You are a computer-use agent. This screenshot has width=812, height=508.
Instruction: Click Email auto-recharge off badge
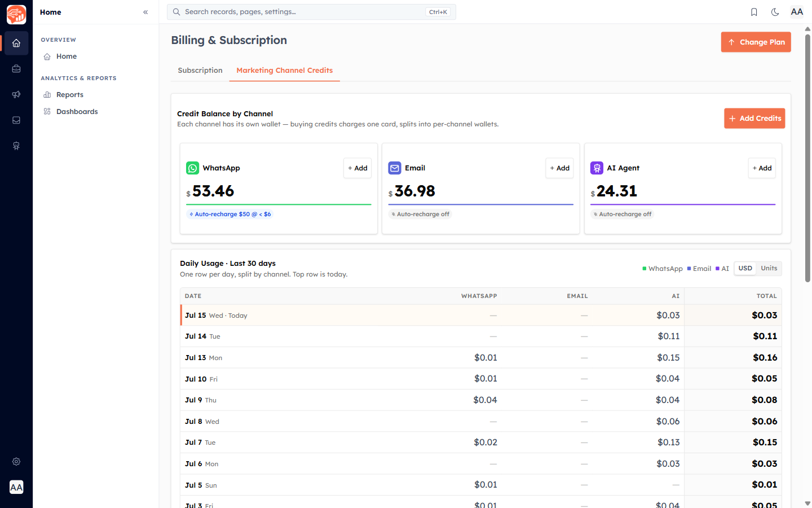(x=421, y=214)
